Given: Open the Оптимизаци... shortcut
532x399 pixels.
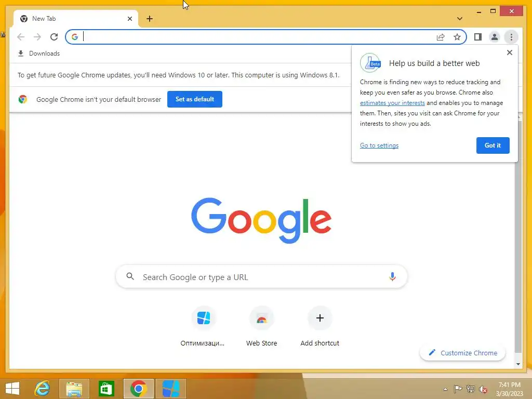Looking at the screenshot, I should (203, 326).
